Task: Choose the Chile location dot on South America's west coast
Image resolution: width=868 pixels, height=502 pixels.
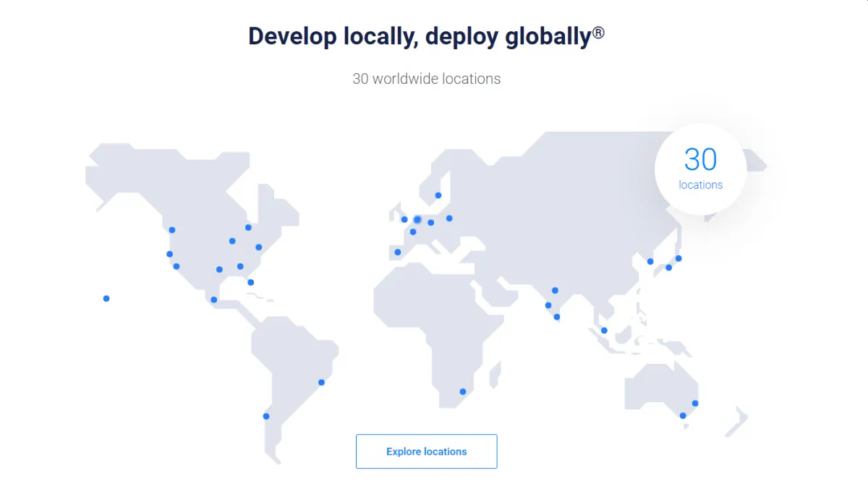Action: (266, 416)
